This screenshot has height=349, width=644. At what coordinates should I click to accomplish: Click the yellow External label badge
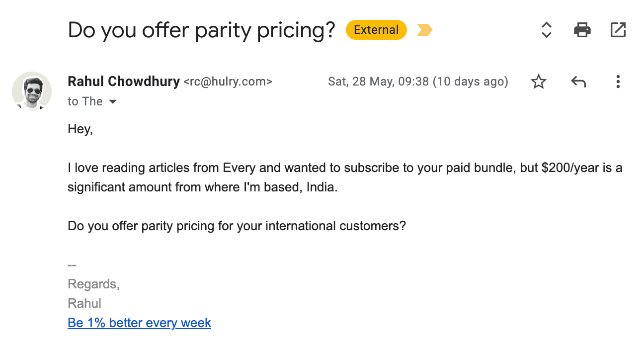tap(376, 30)
